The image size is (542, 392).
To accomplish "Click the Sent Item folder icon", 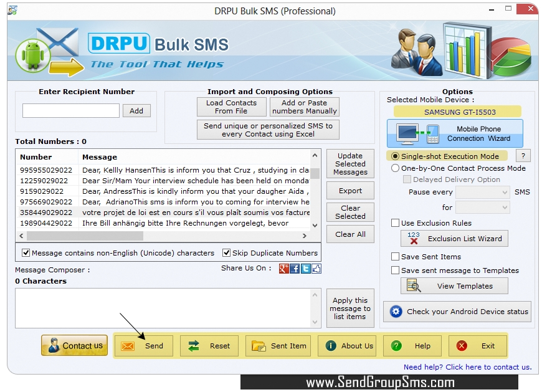I will pos(259,346).
